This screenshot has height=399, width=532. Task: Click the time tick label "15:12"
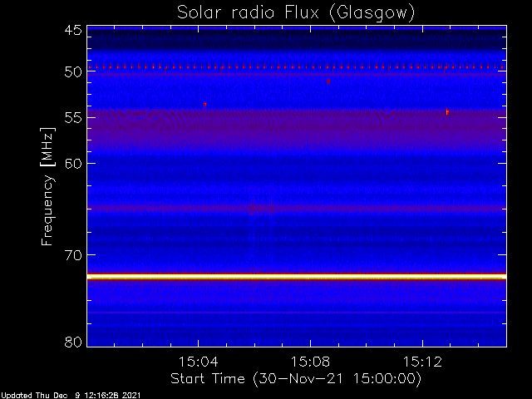click(422, 362)
